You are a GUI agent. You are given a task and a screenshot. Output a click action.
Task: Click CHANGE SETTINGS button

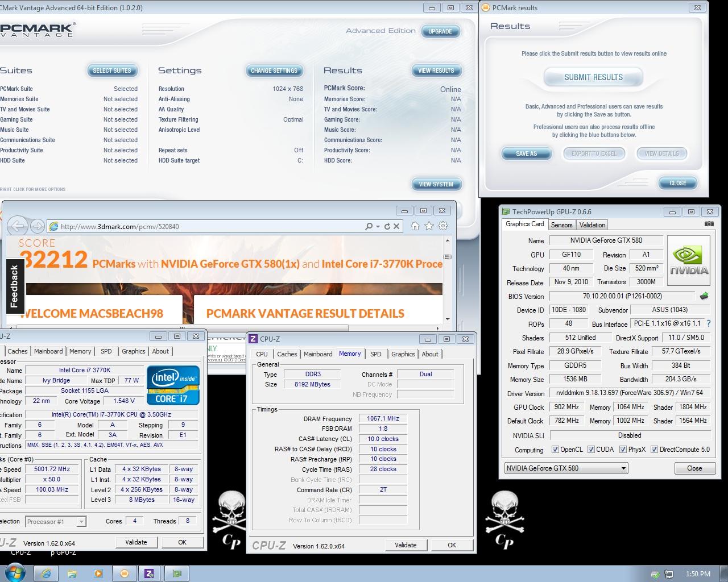click(274, 70)
